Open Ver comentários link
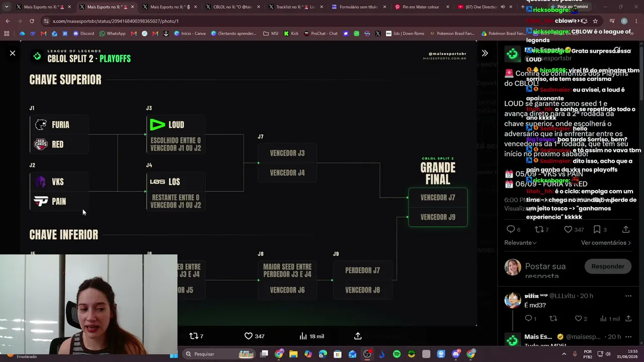The height and width of the screenshot is (362, 644). [606, 242]
